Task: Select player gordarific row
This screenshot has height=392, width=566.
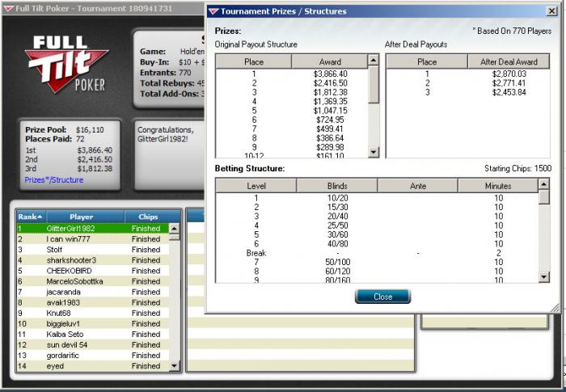Action: click(93, 355)
